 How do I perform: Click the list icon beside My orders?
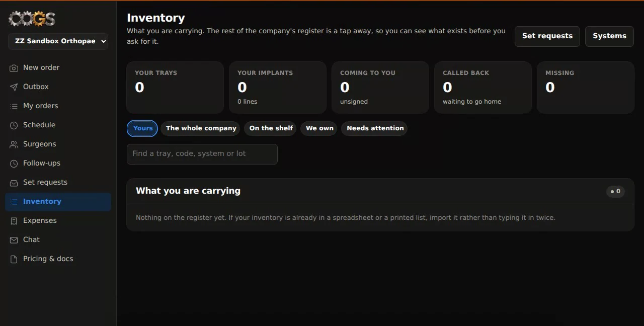tap(14, 106)
